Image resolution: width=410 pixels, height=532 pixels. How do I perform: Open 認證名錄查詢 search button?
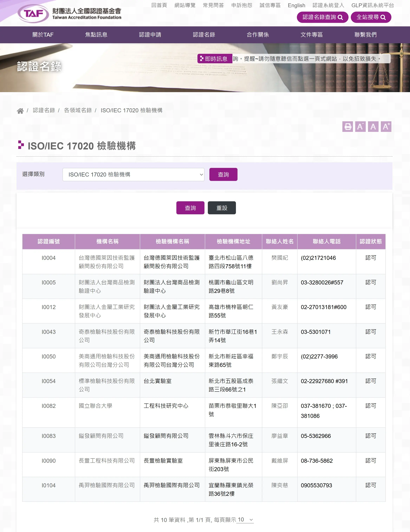322,17
